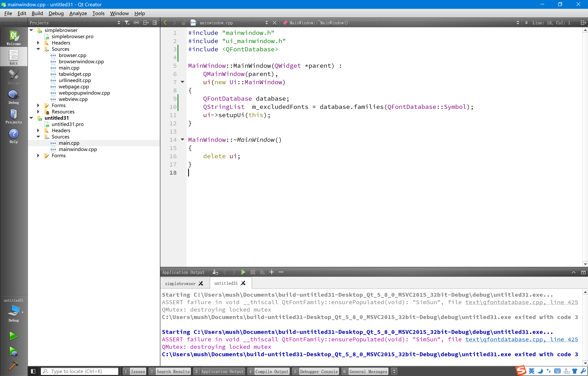Open the Tools menu
The width and height of the screenshot is (588, 376).
coord(98,13)
